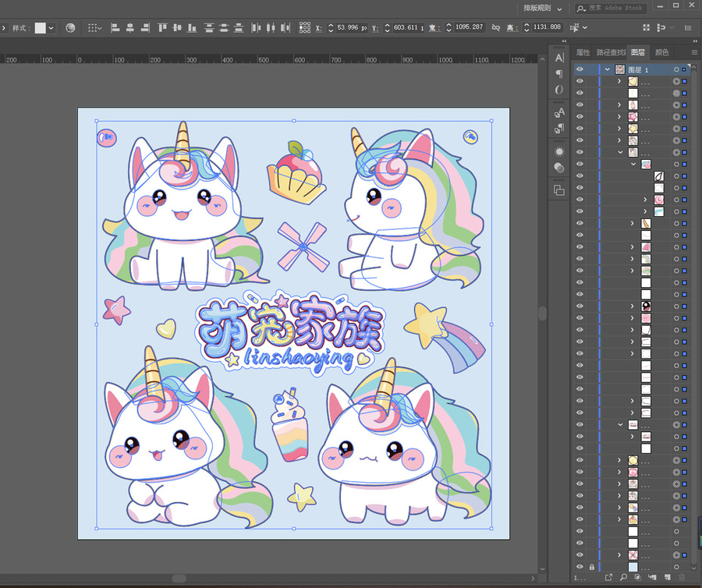This screenshot has width=702, height=588.
Task: Click the 高 height stepper arrows
Action: [526, 28]
